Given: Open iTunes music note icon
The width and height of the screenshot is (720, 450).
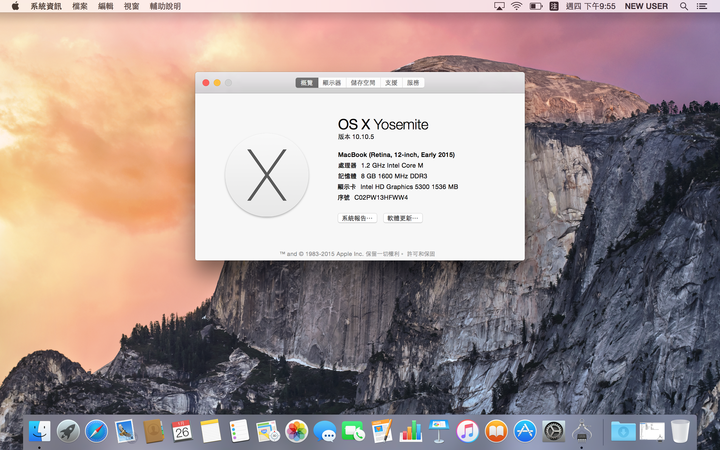Looking at the screenshot, I should point(467,431).
